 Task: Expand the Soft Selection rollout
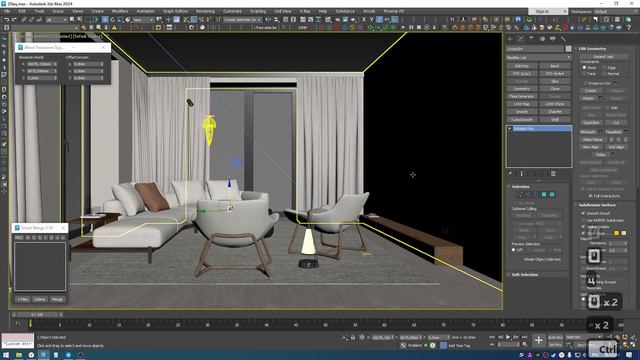pos(524,275)
